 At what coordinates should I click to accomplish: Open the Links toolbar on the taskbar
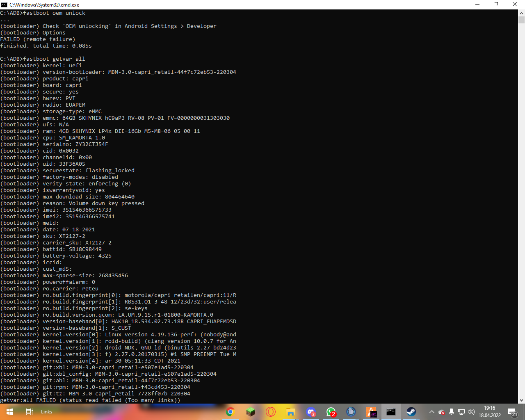46,412
